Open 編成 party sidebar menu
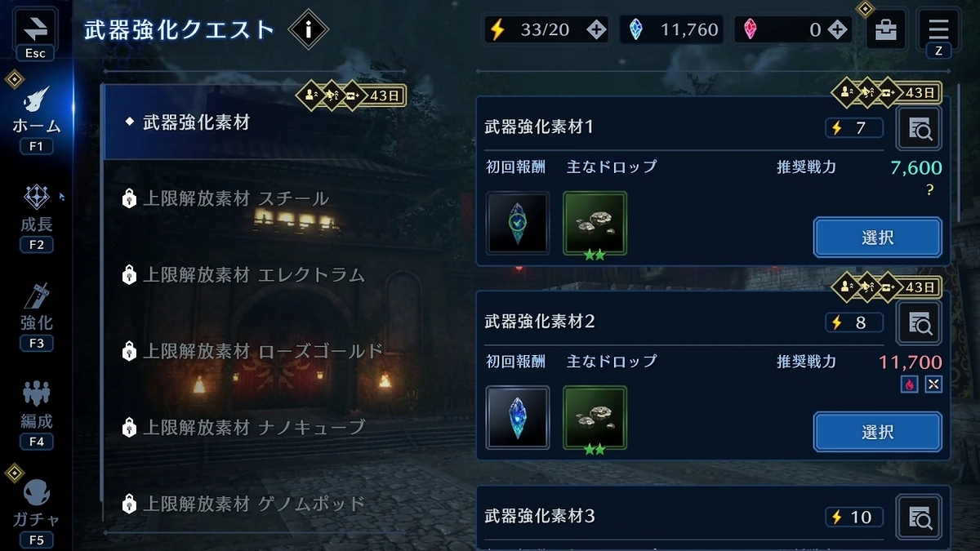The image size is (980, 551). click(36, 414)
